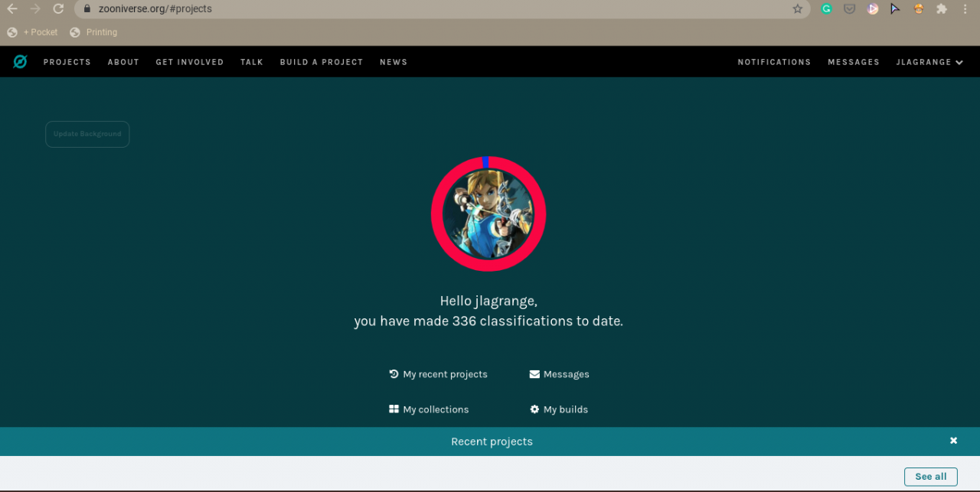Go to the About page
Viewport: 980px width, 492px height.
click(123, 62)
